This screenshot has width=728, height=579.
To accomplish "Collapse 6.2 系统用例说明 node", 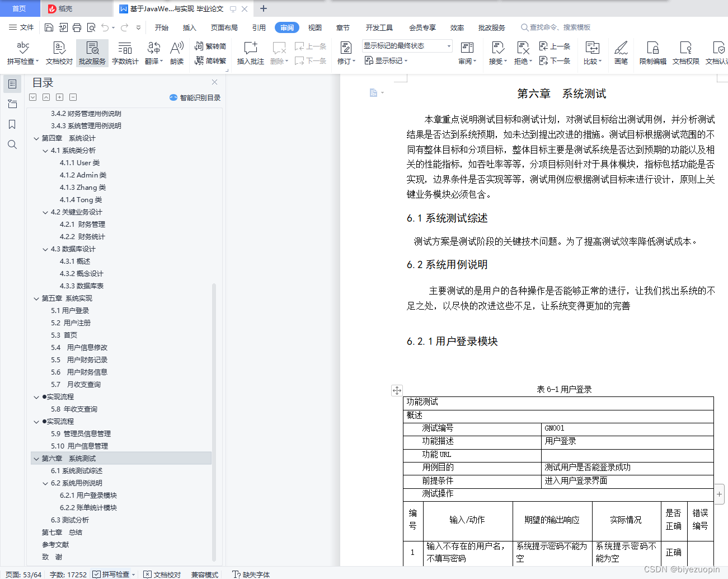I will point(45,483).
